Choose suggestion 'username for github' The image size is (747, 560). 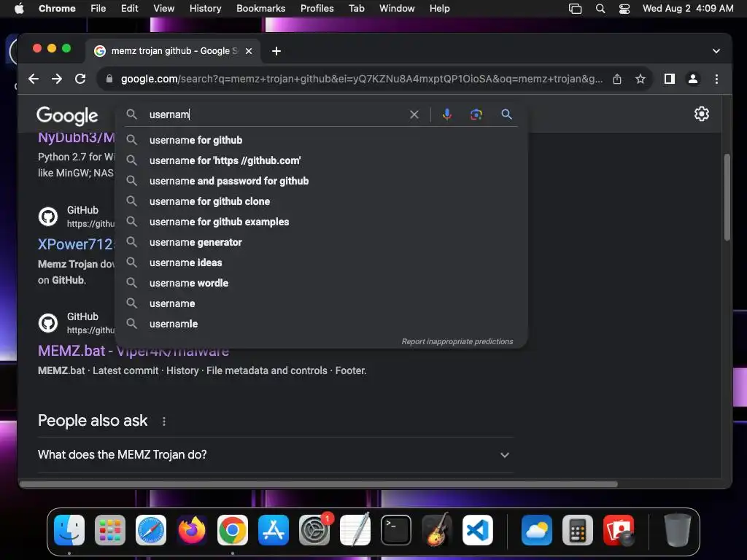pos(321,140)
